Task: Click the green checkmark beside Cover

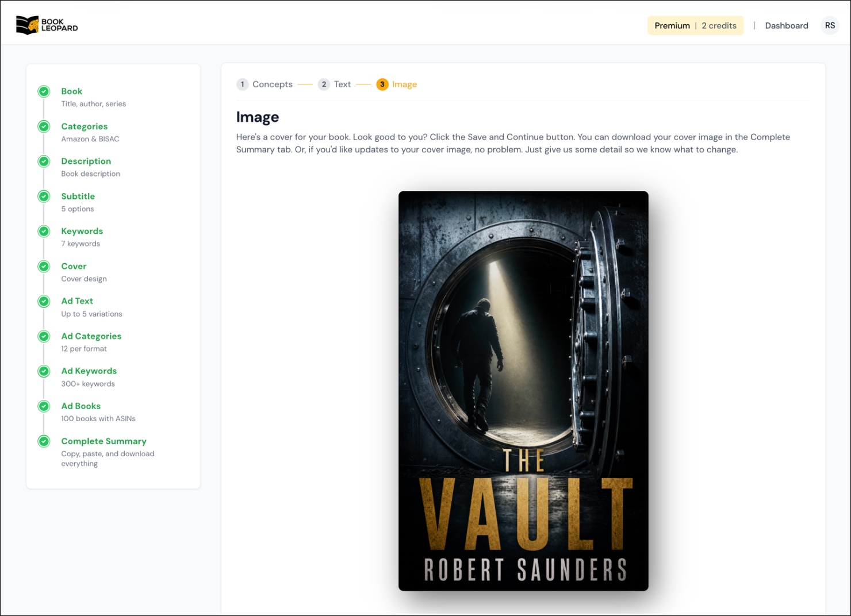Action: click(x=44, y=266)
